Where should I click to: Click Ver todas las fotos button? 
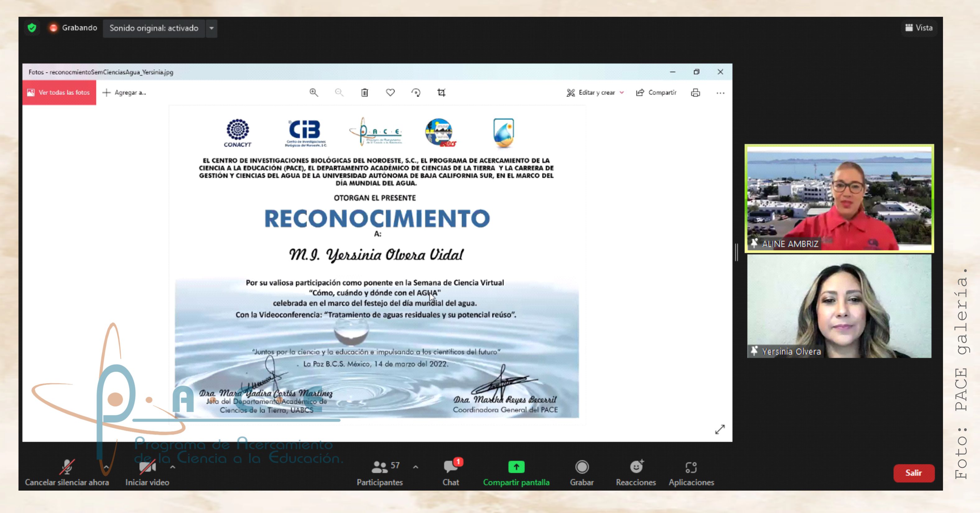click(x=59, y=92)
